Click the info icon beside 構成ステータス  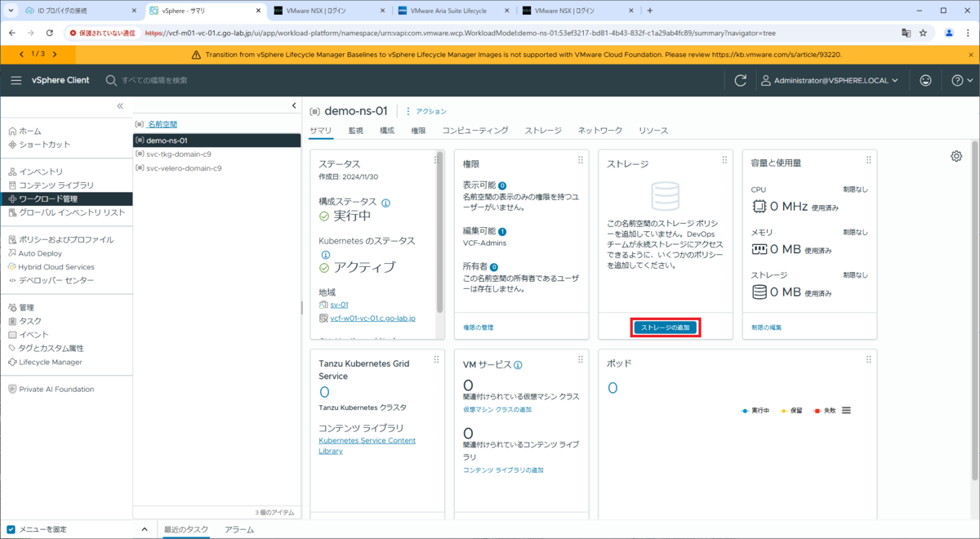pos(385,203)
